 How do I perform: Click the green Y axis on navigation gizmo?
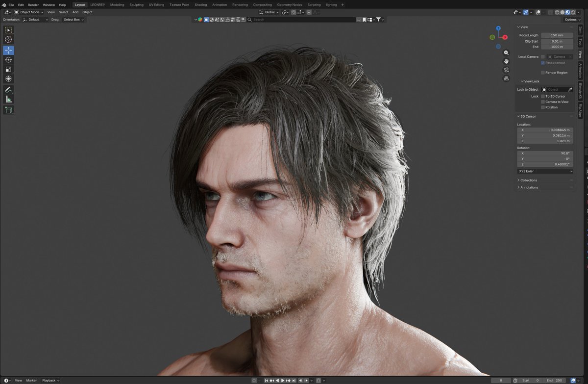click(x=492, y=37)
